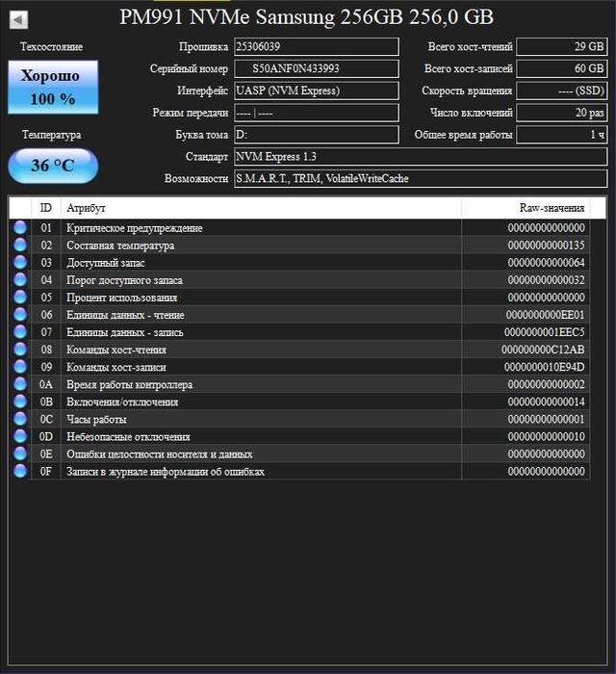Image resolution: width=616 pixels, height=674 pixels.
Task: Click the status icon for attribute 0C
Action: tap(20, 419)
